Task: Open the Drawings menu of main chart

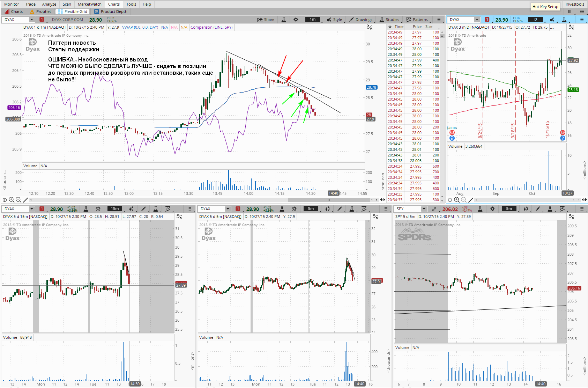Action: click(361, 20)
